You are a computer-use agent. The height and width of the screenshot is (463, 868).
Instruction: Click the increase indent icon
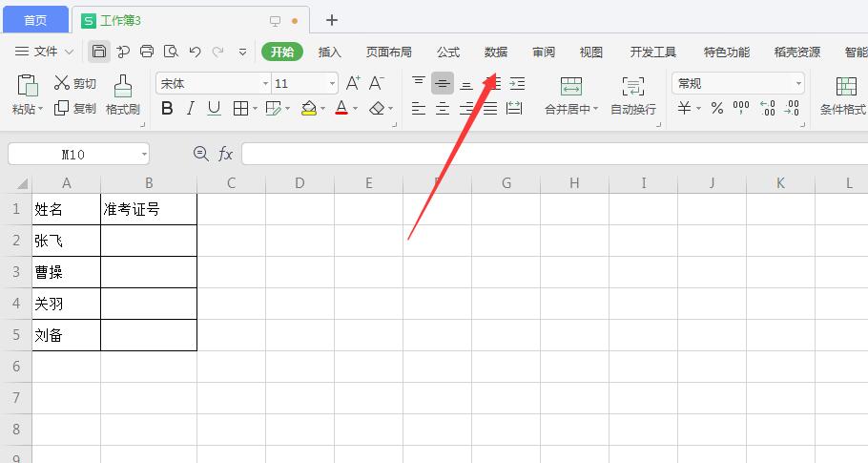[517, 84]
